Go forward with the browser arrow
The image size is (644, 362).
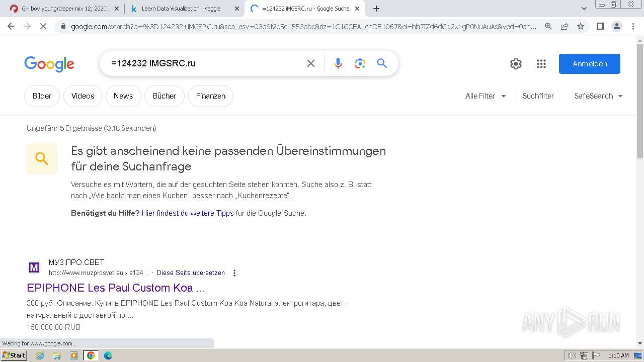click(27, 26)
